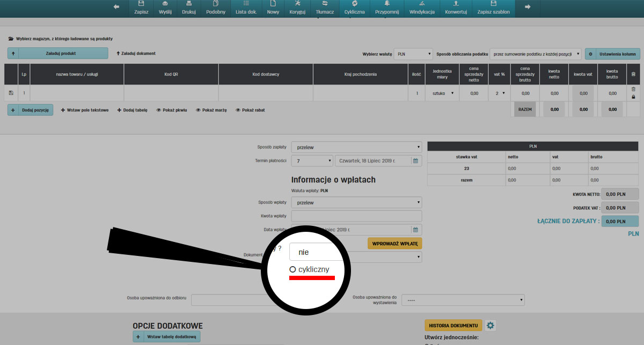Image resolution: width=644 pixels, height=345 pixels.
Task: Select the cykliczny radio button
Action: tap(292, 269)
